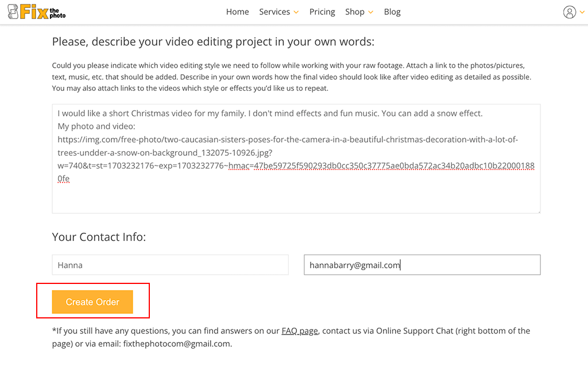Expand the account menu chevron

tap(581, 13)
